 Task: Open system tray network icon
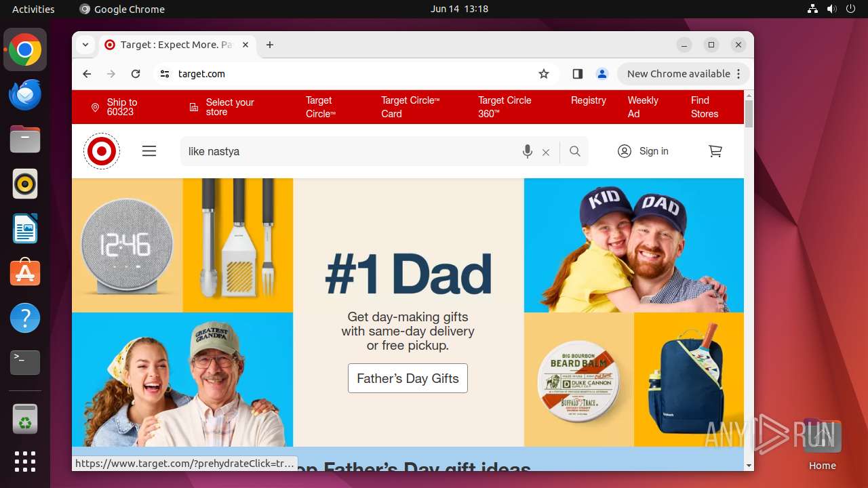[x=813, y=9]
